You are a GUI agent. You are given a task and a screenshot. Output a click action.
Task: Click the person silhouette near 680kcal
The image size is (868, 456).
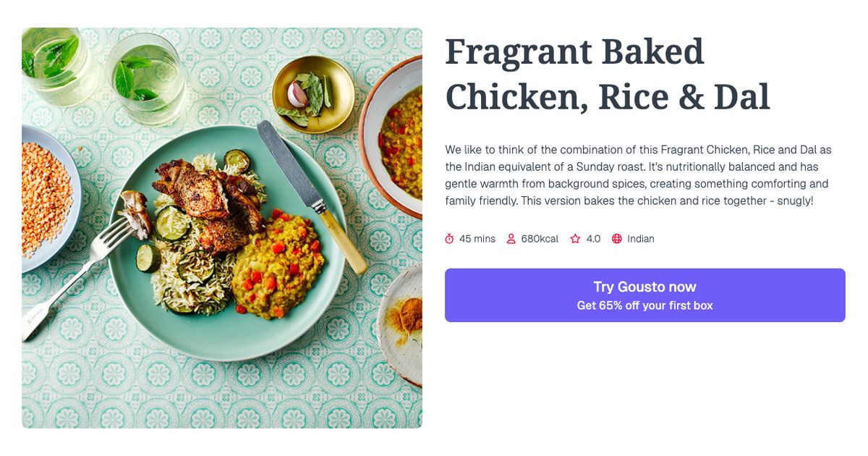click(x=511, y=238)
